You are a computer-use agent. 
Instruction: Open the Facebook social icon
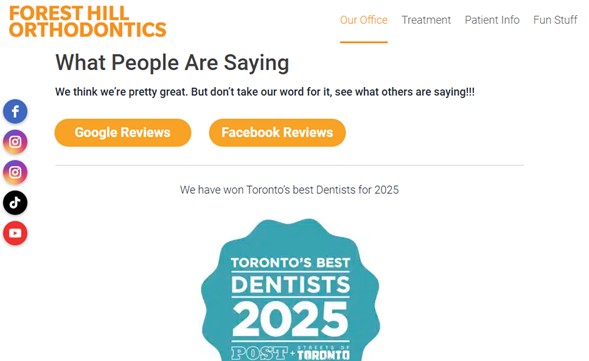(x=15, y=111)
